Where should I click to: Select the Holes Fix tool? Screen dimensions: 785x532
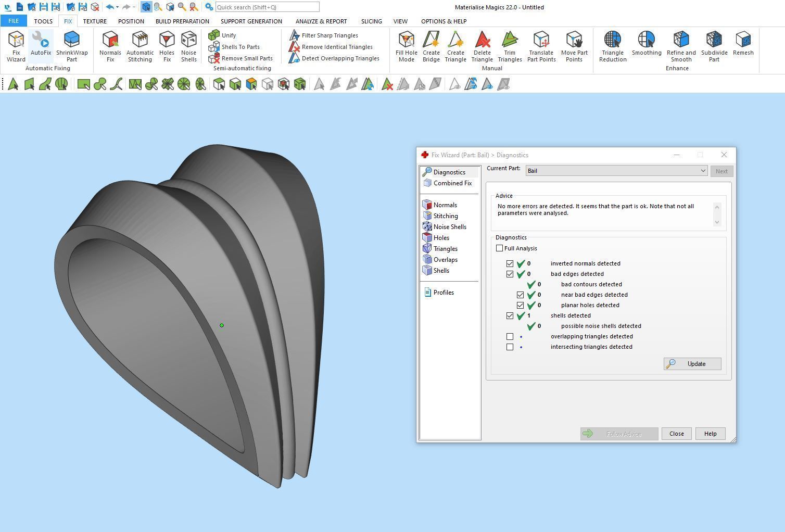[x=167, y=46]
